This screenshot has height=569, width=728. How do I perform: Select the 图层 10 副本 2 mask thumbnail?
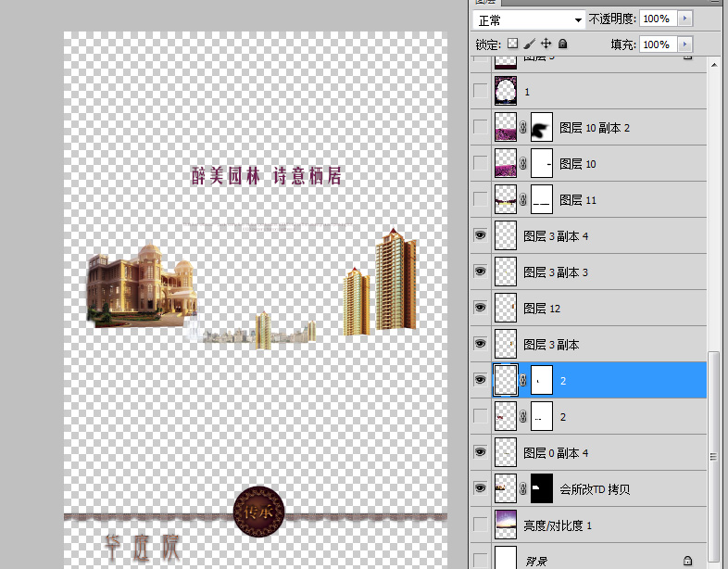541,127
